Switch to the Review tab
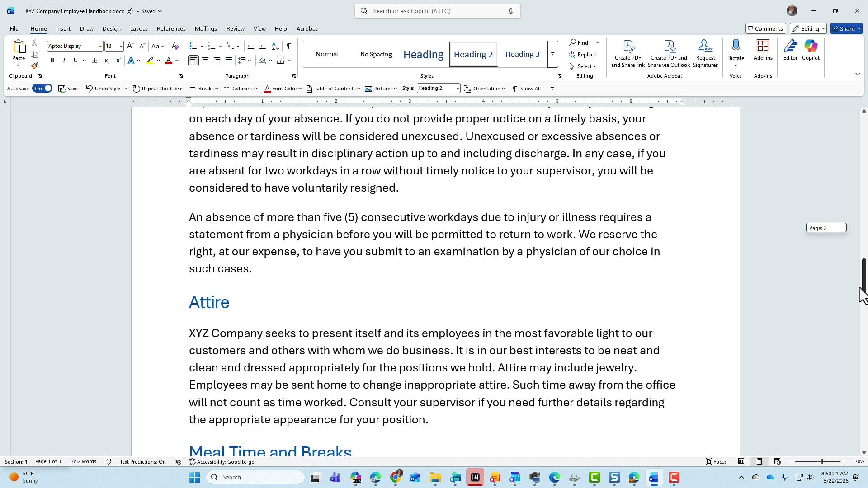 coord(235,28)
